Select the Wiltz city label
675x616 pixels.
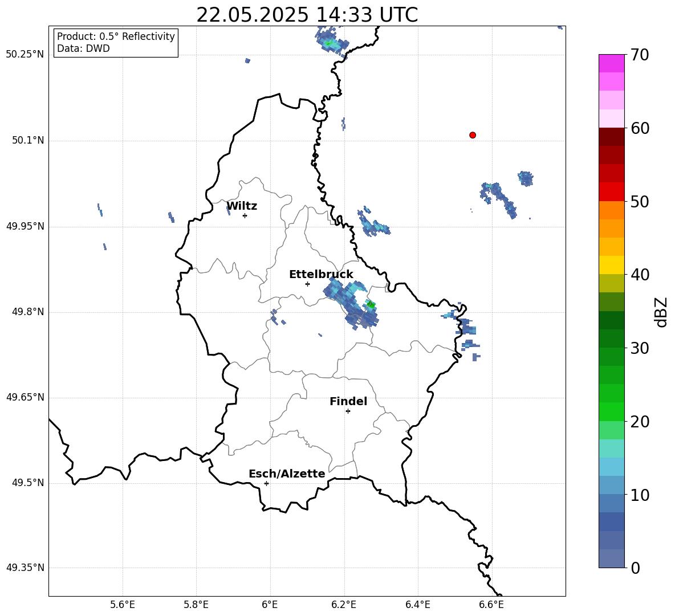point(242,206)
